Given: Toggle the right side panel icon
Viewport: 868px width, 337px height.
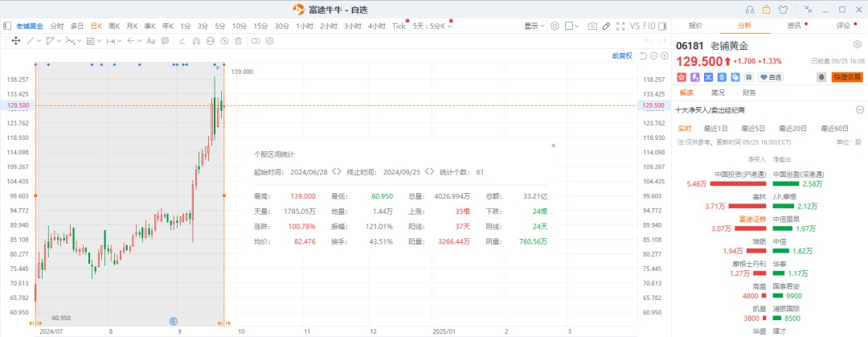Looking at the screenshot, I should [663, 26].
